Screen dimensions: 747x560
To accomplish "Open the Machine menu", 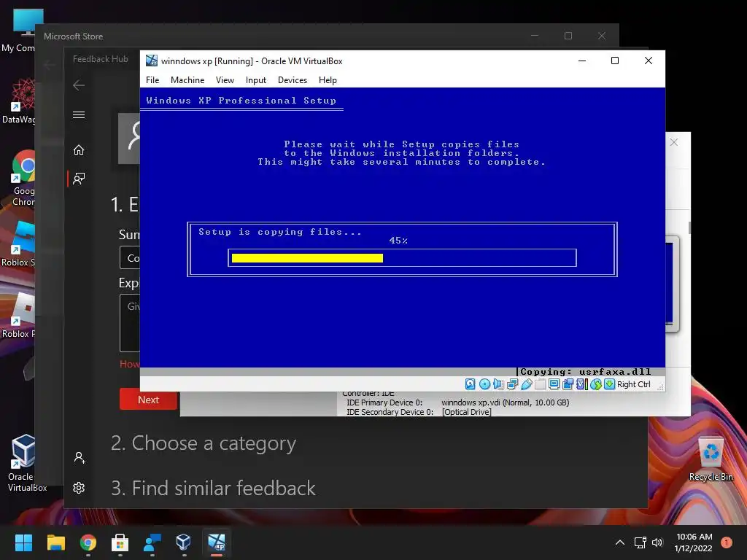I will [187, 80].
